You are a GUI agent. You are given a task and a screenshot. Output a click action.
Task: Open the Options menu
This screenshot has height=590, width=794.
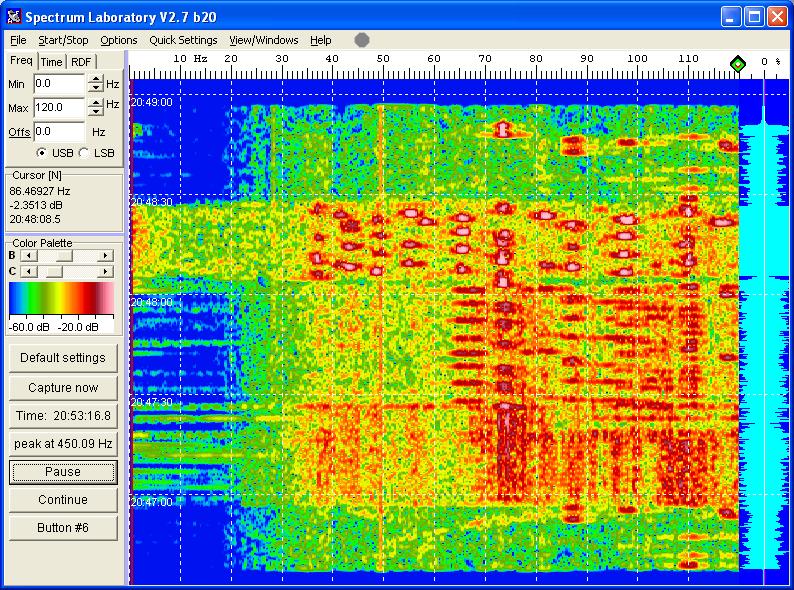pos(118,40)
